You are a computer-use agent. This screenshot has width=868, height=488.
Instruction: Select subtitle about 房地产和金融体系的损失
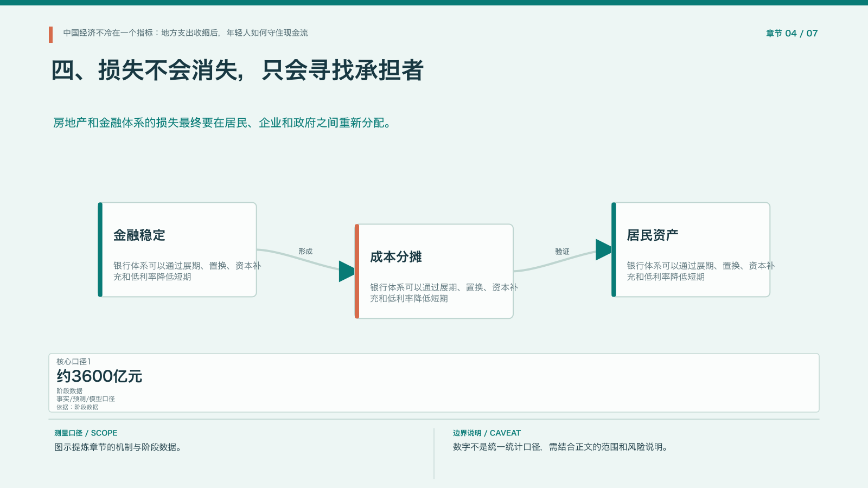pos(222,123)
